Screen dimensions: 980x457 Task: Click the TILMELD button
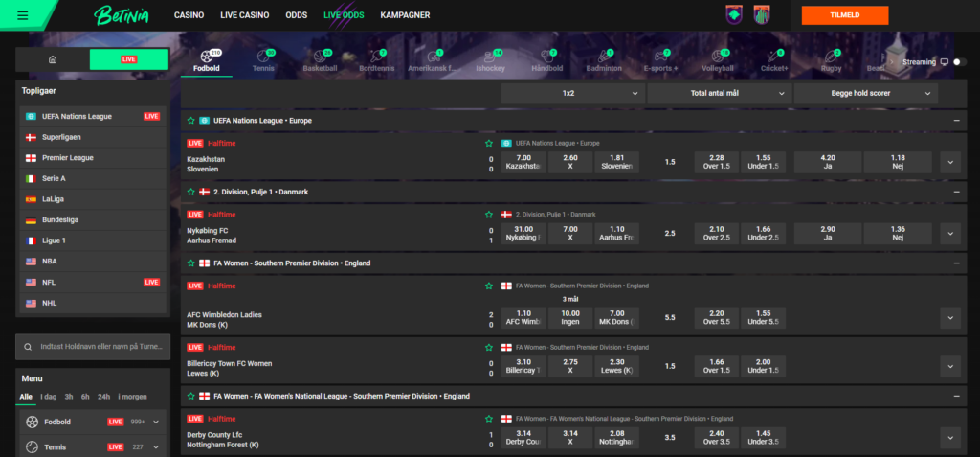pyautogui.click(x=845, y=15)
